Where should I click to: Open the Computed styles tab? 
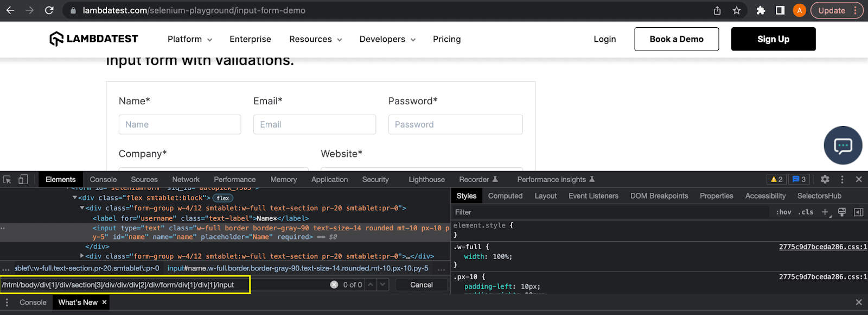point(505,196)
